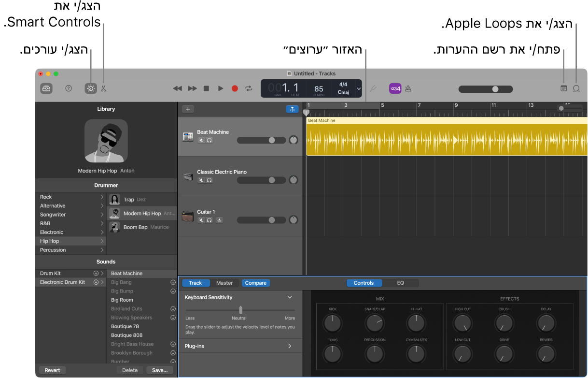This screenshot has width=588, height=378.
Task: Click the Save button
Action: 159,370
